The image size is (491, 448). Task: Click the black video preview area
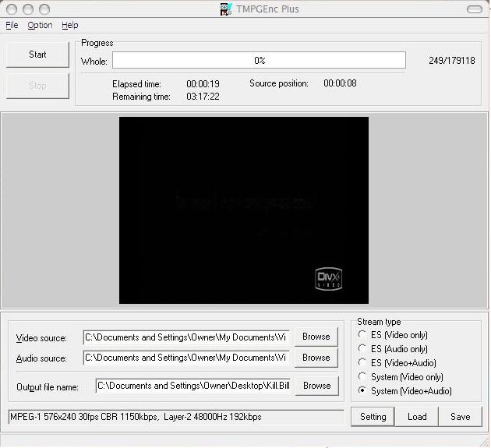[244, 210]
